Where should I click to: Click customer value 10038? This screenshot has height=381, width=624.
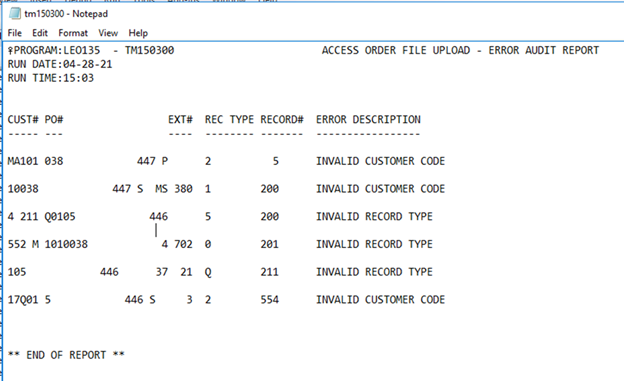click(23, 189)
